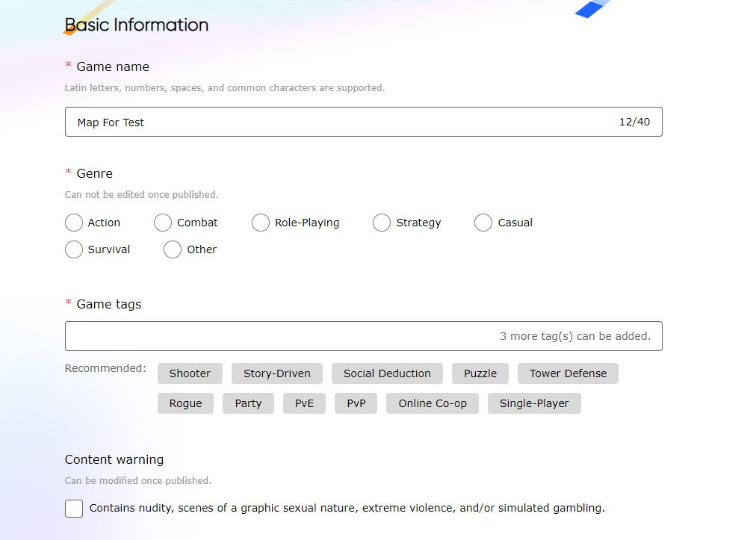
Task: Click the Genre field label
Action: [94, 173]
